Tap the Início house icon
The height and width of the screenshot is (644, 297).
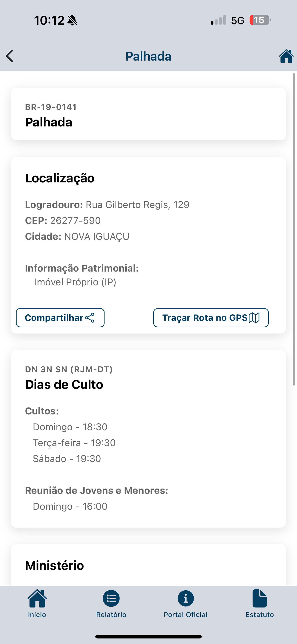point(37,598)
